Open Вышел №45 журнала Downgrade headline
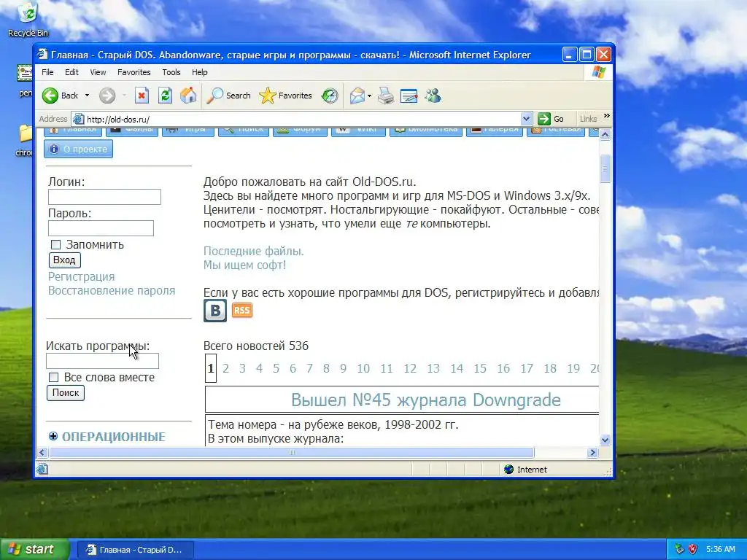 click(426, 400)
